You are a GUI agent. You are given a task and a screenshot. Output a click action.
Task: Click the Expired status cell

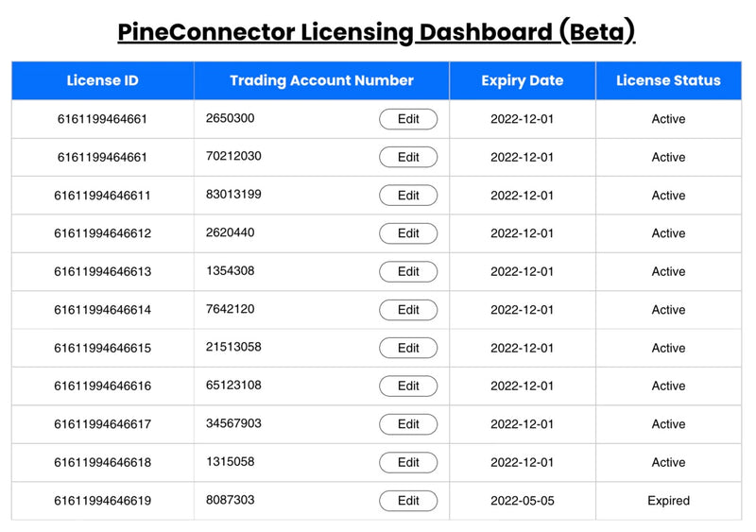tap(668, 501)
